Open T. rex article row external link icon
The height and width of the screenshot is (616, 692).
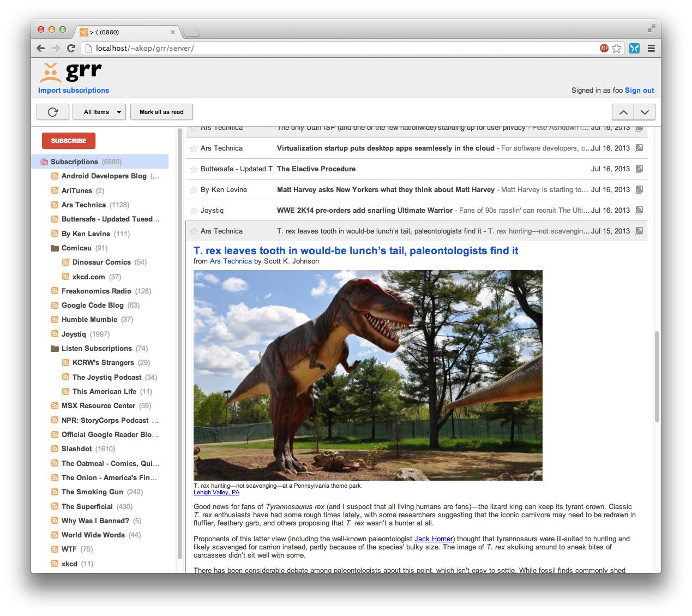[639, 231]
